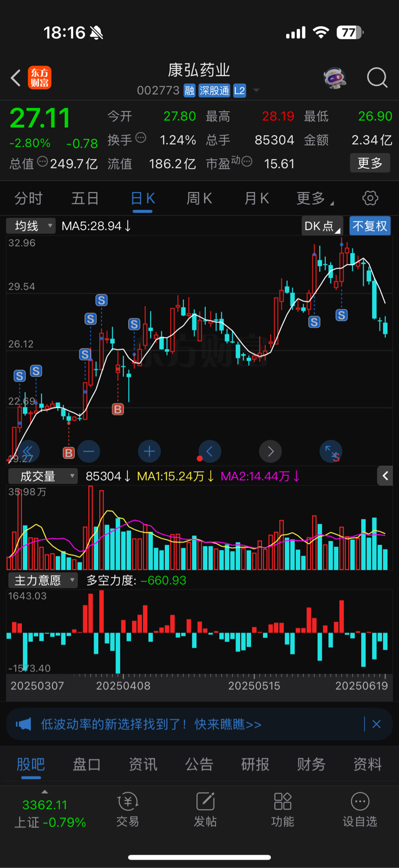Expand 上证 index ticker arrow
The image size is (399, 868).
pos(45,792)
